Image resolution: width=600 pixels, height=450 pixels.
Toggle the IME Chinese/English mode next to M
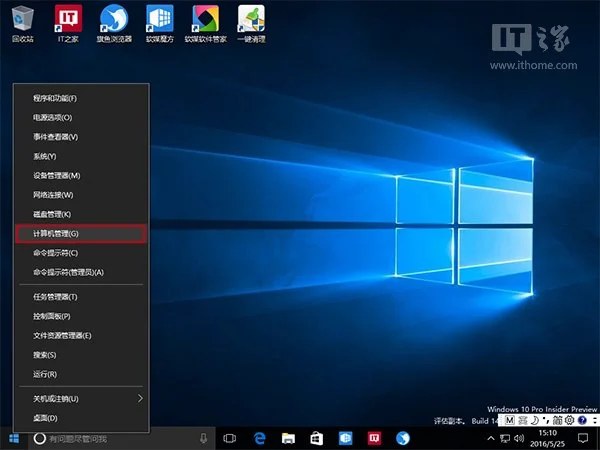tap(523, 420)
